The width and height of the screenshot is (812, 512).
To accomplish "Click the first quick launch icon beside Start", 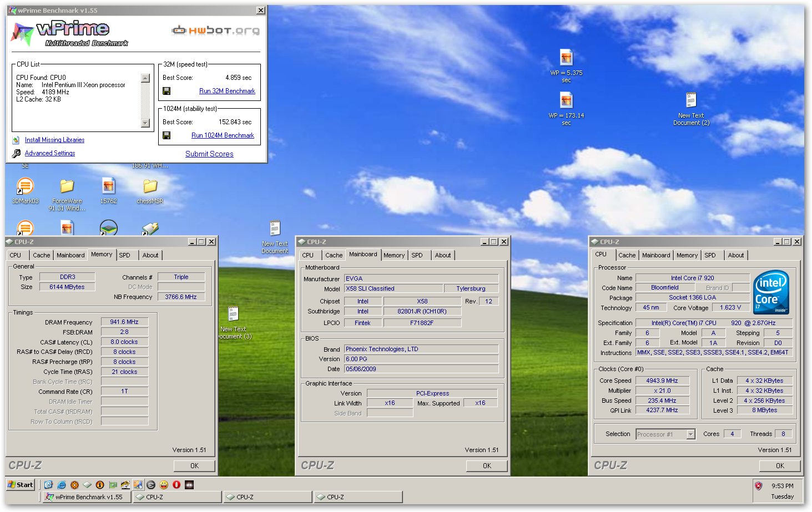I will [x=48, y=485].
